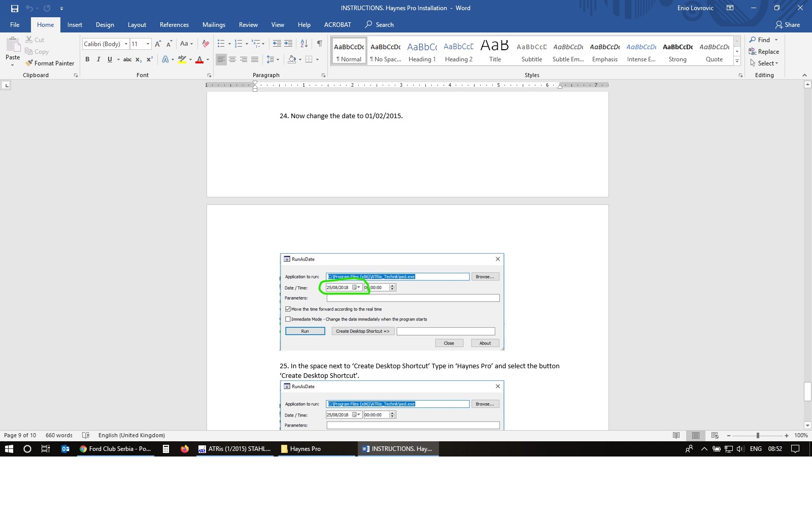Viewport: 812px width, 526px height.
Task: Toggle italic formatting
Action: (x=98, y=59)
